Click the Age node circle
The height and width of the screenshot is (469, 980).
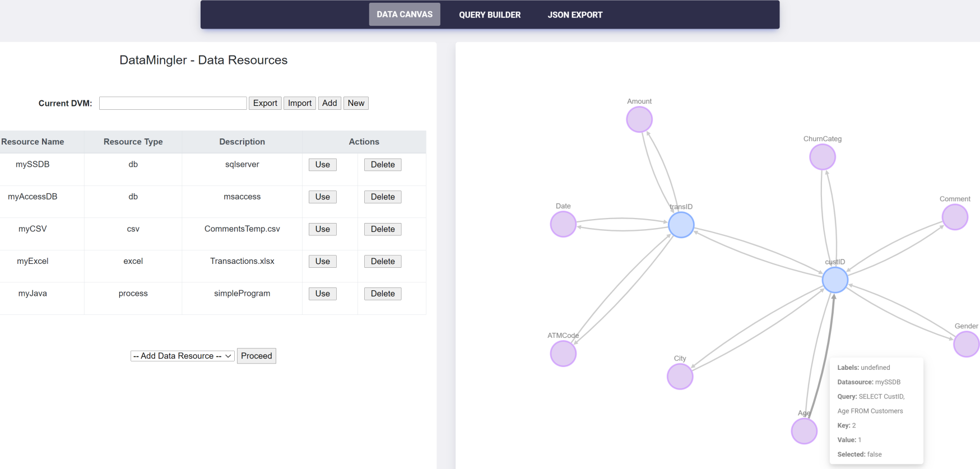[803, 431]
